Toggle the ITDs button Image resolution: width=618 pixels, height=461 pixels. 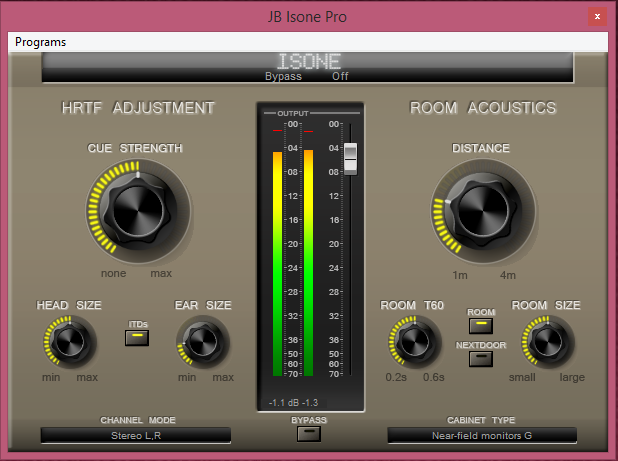pos(137,338)
